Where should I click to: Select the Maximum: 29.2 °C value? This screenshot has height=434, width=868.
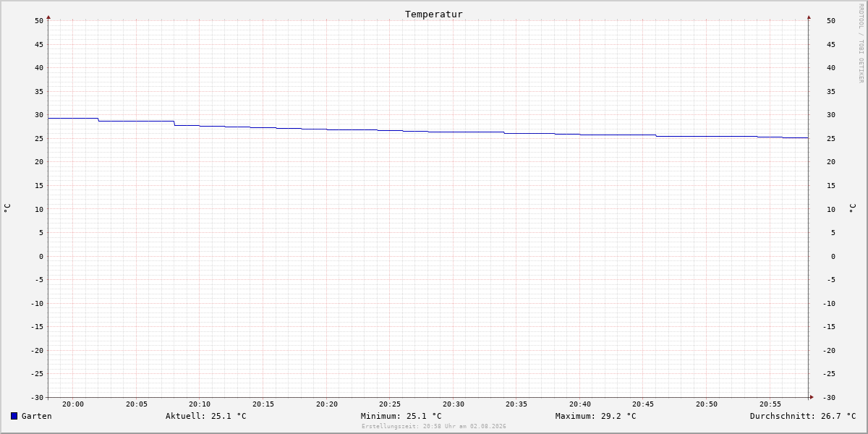596,416
